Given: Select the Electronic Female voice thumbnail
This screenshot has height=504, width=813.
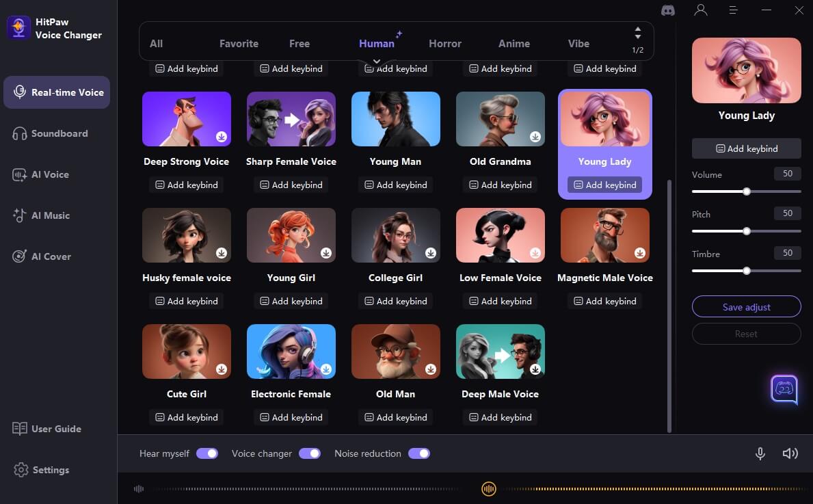Looking at the screenshot, I should 291,351.
